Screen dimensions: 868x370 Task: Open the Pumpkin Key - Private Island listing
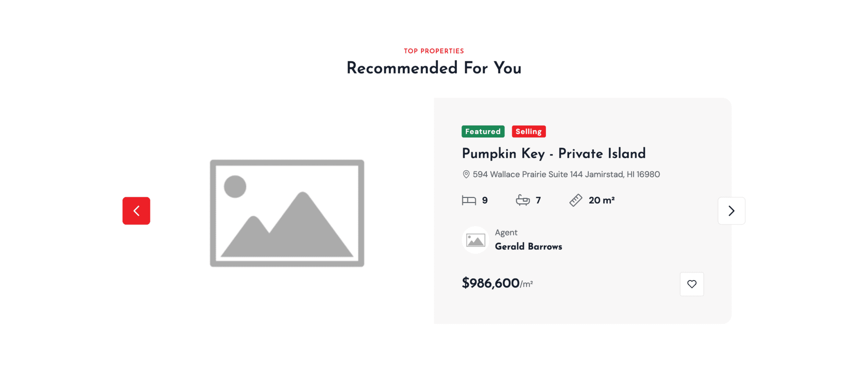tap(553, 154)
